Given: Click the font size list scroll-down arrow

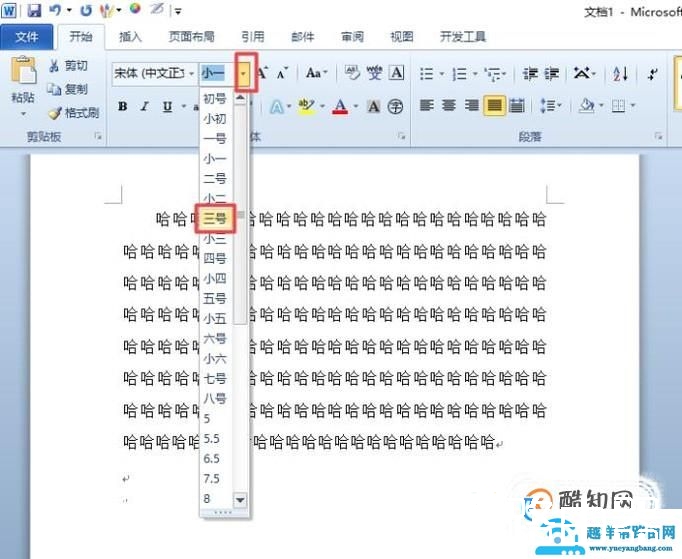Looking at the screenshot, I should 240,500.
